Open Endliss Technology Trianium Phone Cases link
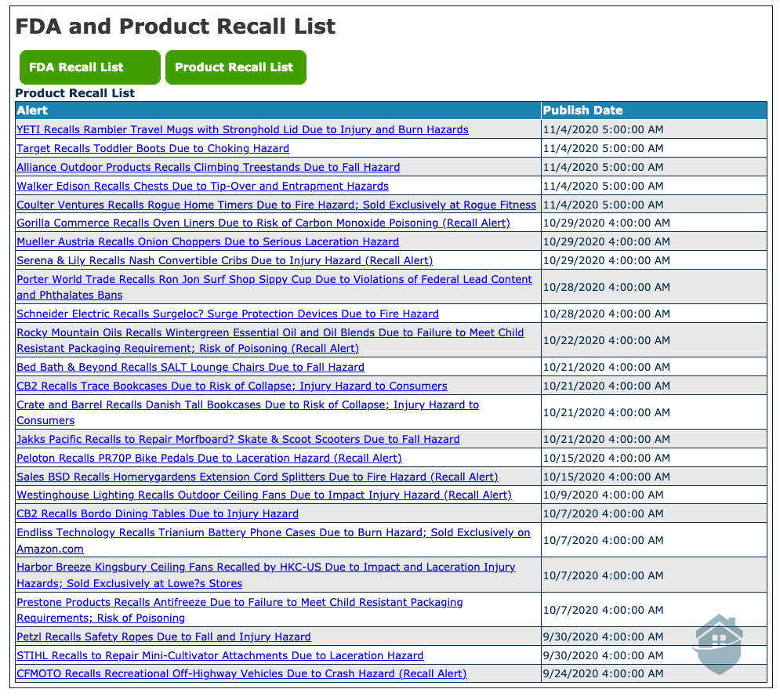Viewport: 780px width, 700px height. click(273, 540)
